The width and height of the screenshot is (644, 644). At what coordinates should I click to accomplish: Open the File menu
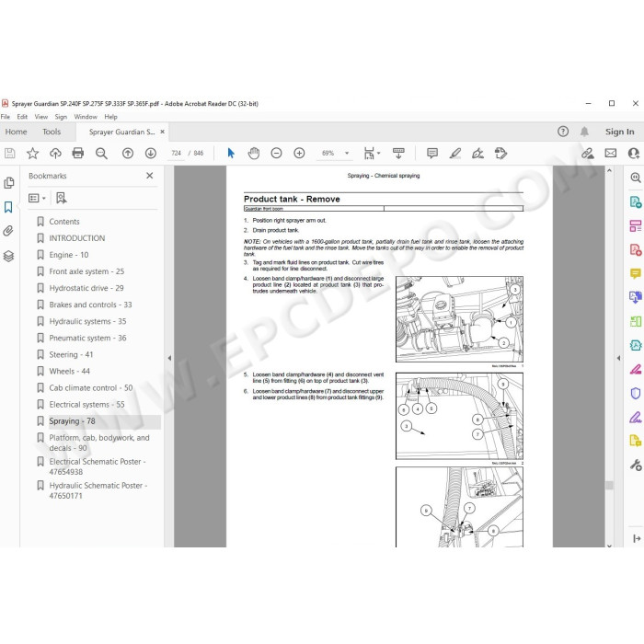6,117
